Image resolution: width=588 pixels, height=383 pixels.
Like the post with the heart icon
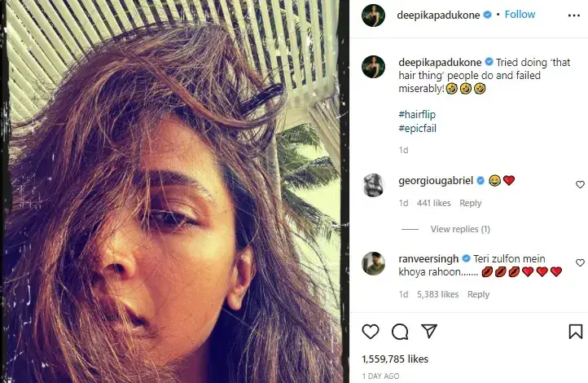(x=371, y=332)
